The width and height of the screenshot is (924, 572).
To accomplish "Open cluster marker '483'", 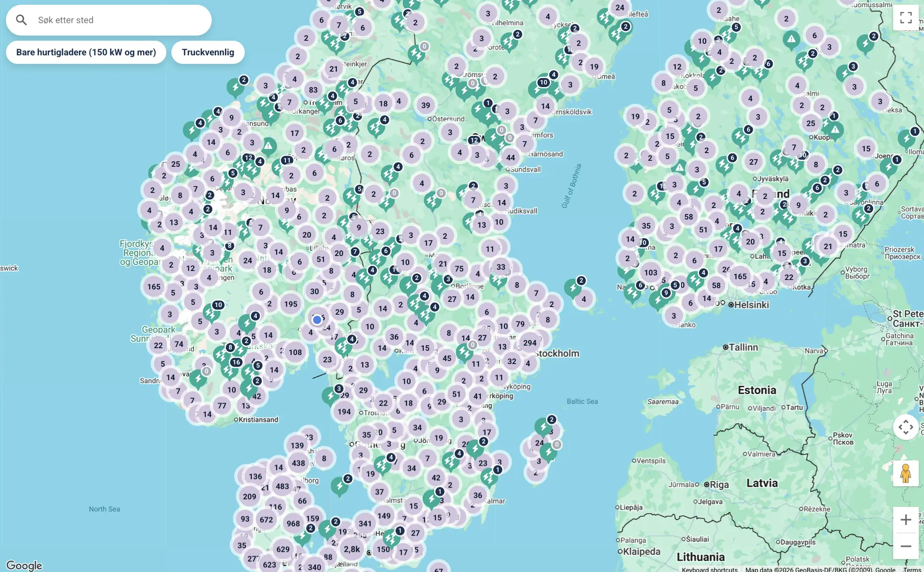I will click(x=282, y=486).
